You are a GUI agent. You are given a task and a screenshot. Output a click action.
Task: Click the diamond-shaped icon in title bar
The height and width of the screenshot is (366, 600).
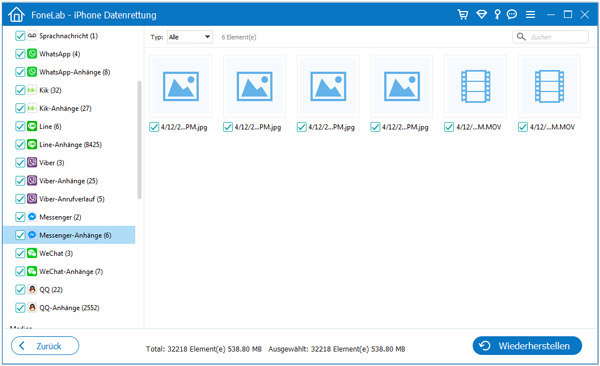481,15
